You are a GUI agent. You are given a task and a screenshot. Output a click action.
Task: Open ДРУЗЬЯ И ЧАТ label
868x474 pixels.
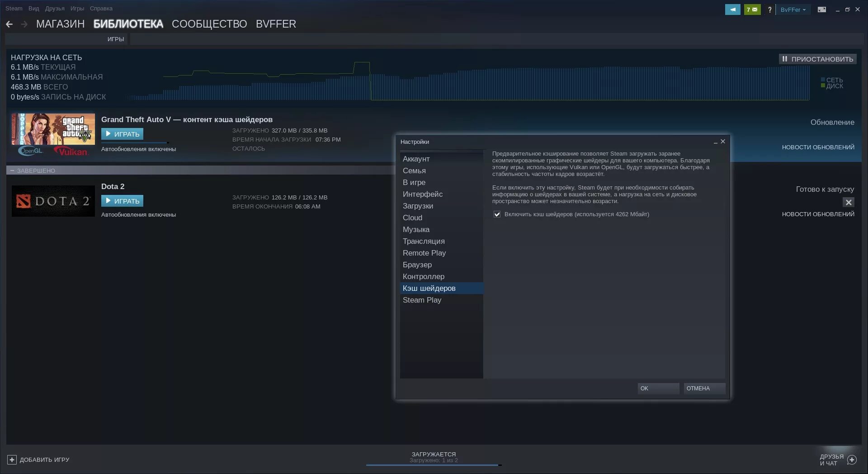(x=831, y=460)
